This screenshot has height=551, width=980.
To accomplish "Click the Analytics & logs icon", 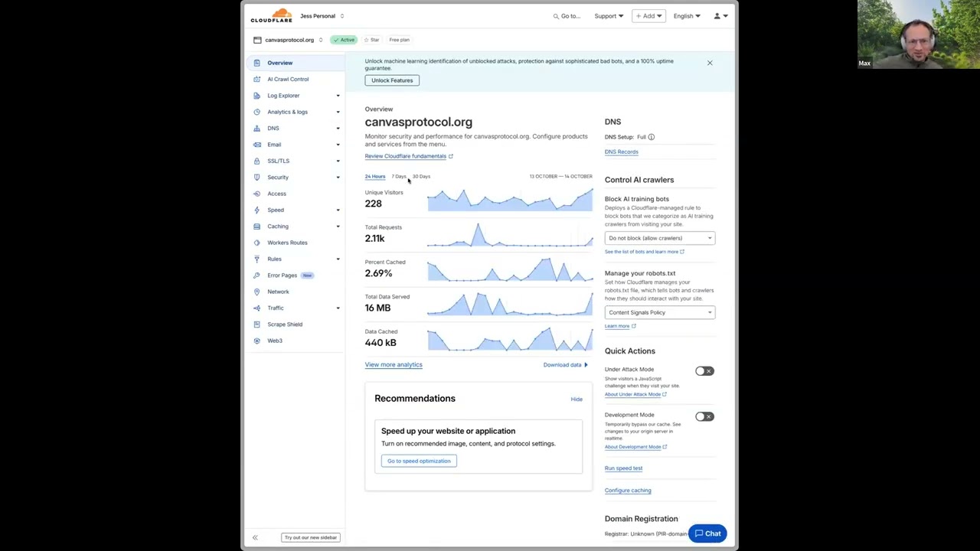I will [x=257, y=112].
